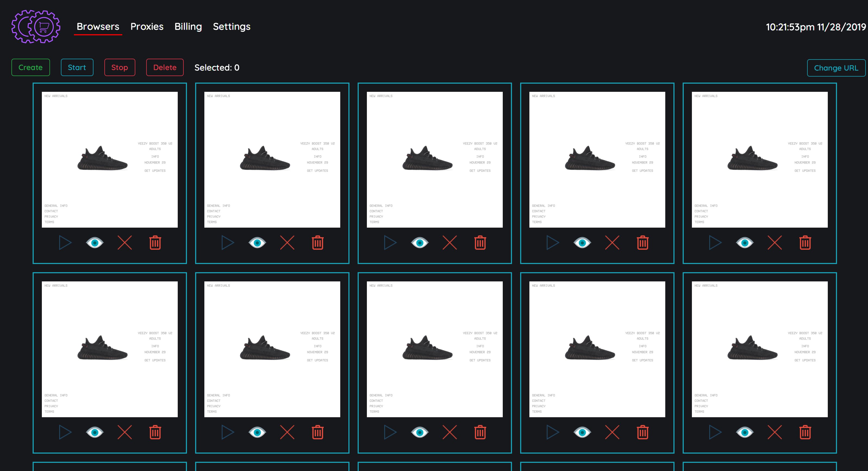This screenshot has height=471, width=868.
Task: Click the clock reading 10:21:53pm 11/28/2019
Action: point(816,27)
